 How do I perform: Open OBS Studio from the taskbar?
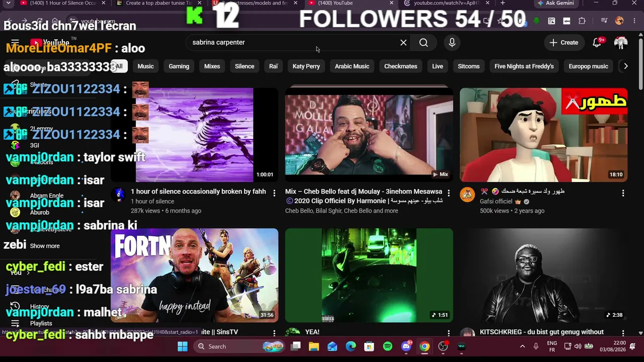point(443,346)
